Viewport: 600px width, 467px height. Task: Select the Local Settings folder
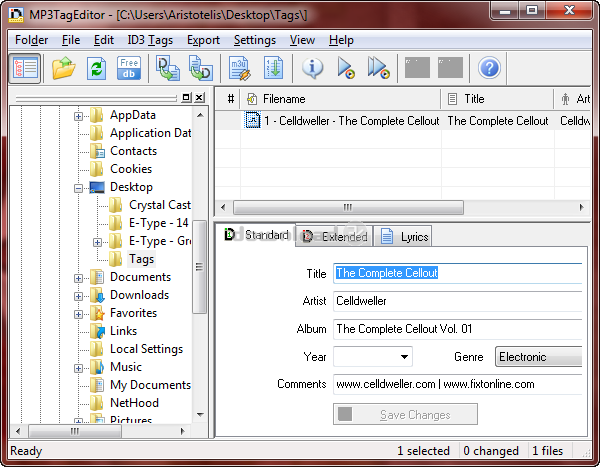146,349
